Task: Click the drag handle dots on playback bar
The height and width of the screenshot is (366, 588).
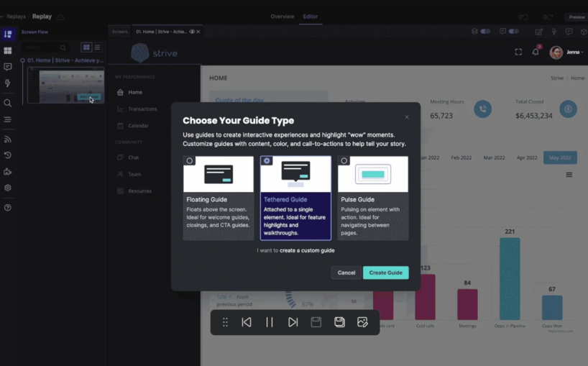Action: (x=225, y=322)
